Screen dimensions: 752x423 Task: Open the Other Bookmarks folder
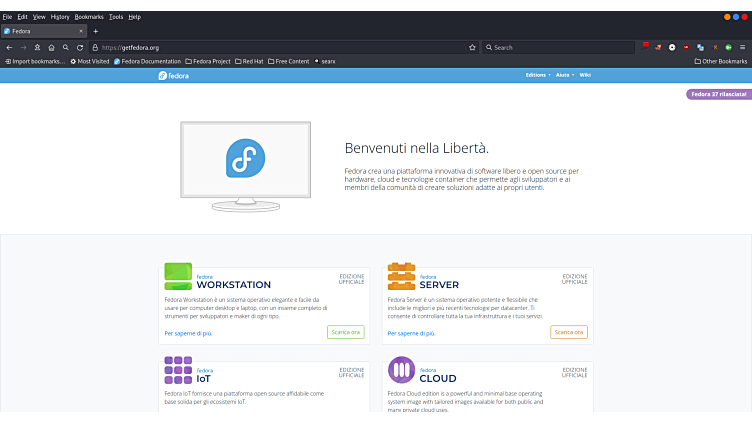click(721, 61)
